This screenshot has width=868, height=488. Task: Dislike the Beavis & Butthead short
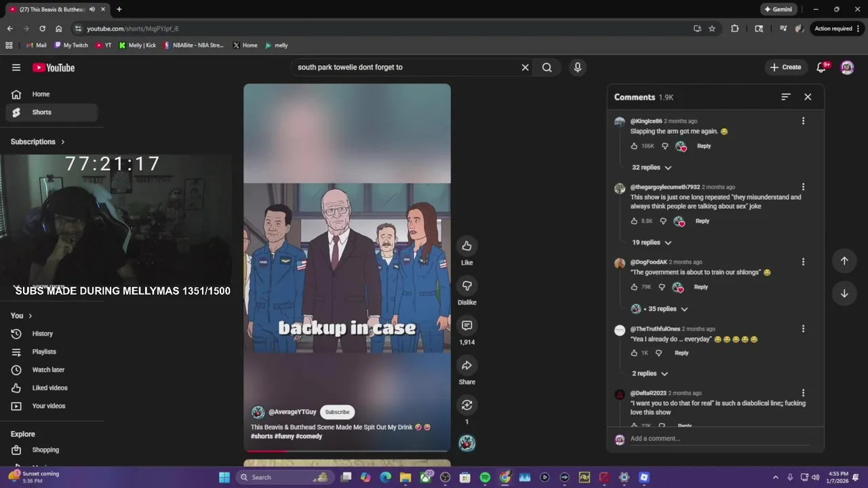467,285
